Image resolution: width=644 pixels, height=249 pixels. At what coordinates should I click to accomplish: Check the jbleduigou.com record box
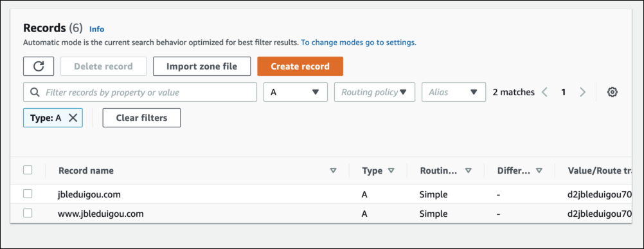[x=28, y=194]
